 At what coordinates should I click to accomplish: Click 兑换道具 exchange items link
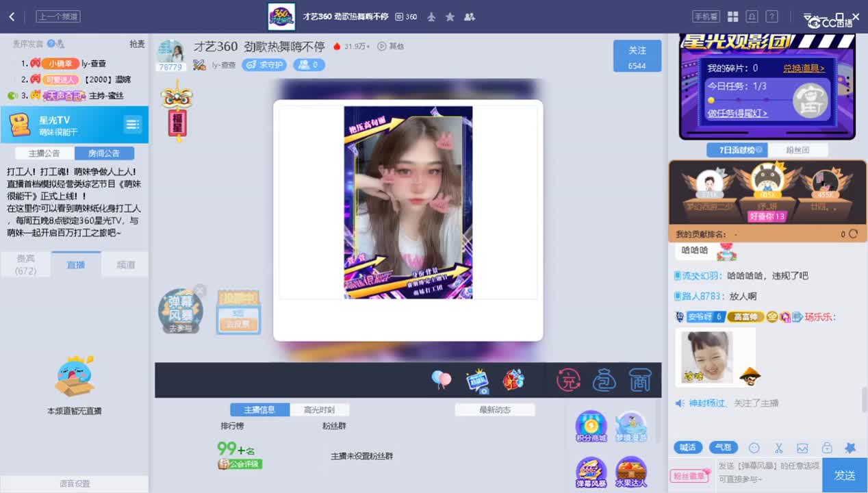(x=804, y=68)
